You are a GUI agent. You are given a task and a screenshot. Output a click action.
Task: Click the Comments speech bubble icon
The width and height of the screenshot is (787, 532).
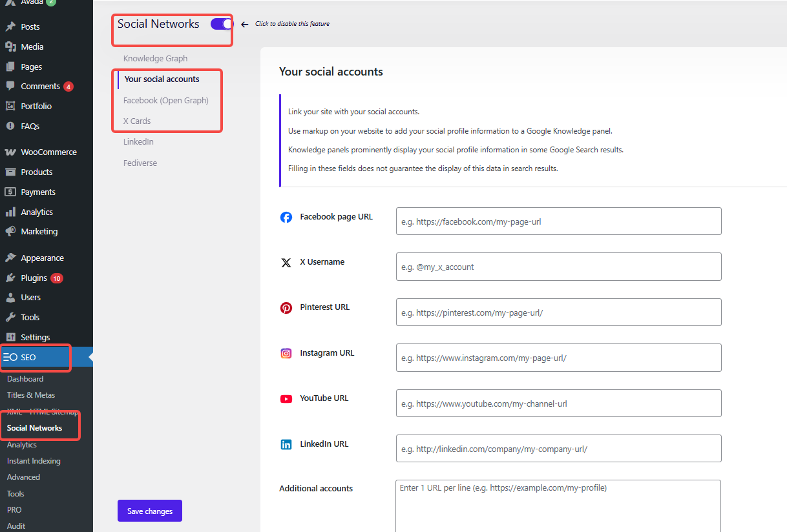[x=10, y=86]
